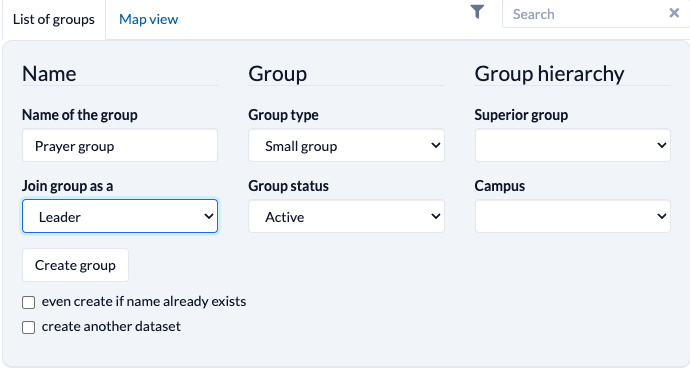690x368 pixels.
Task: Open the filter funnel icon
Action: (477, 12)
